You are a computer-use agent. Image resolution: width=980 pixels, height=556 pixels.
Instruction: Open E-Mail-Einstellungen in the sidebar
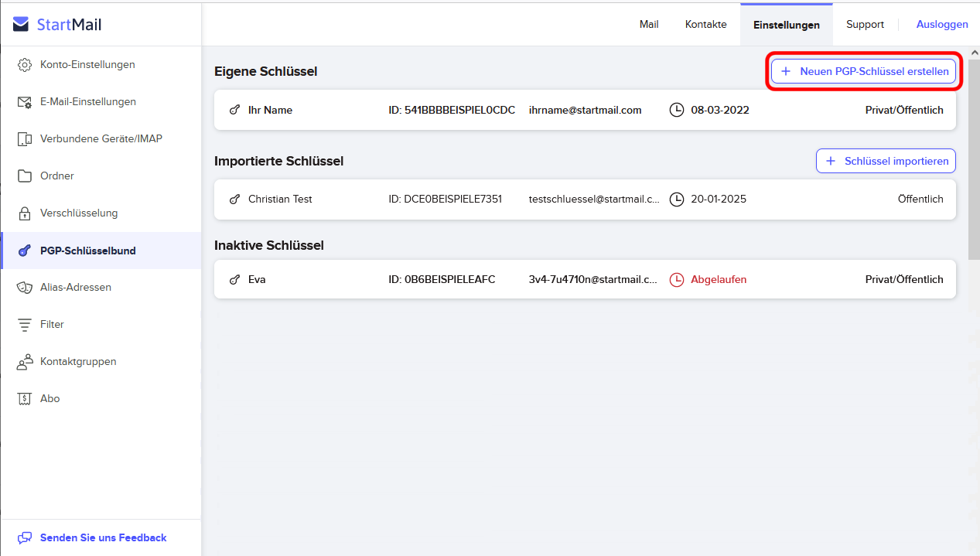[101, 102]
